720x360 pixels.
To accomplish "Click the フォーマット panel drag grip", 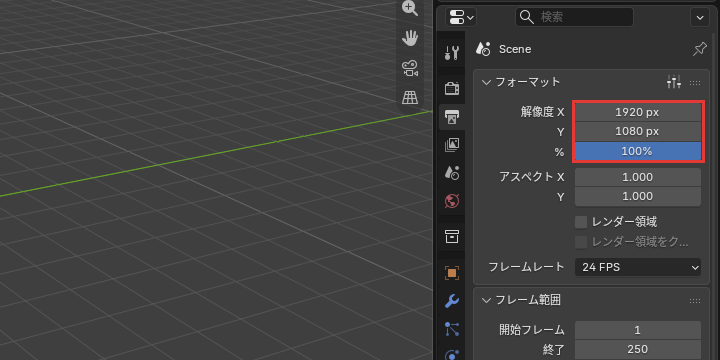I will [x=695, y=83].
